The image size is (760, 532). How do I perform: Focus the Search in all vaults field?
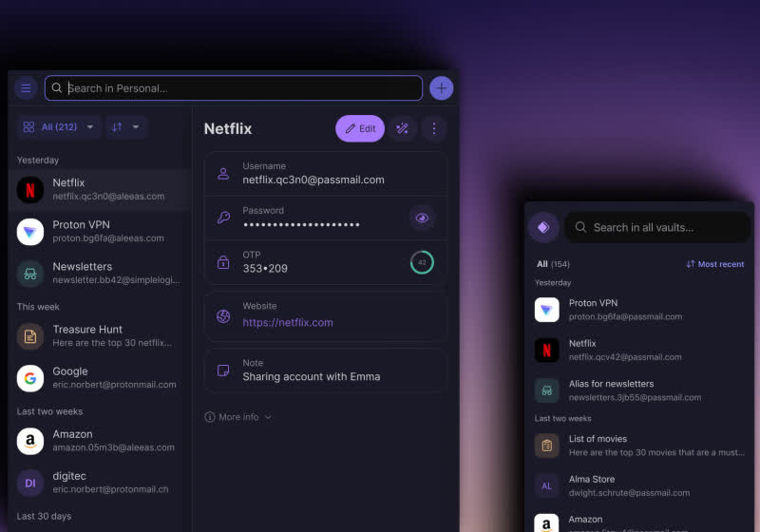pos(657,227)
